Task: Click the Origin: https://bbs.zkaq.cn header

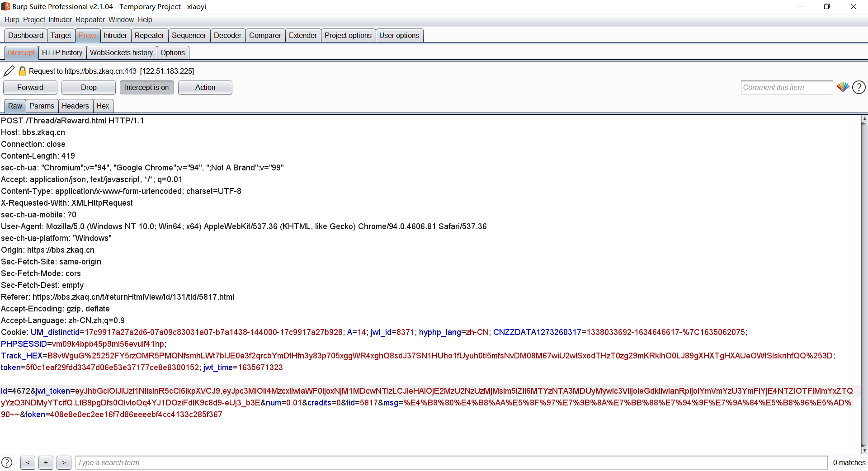Action: [48, 250]
